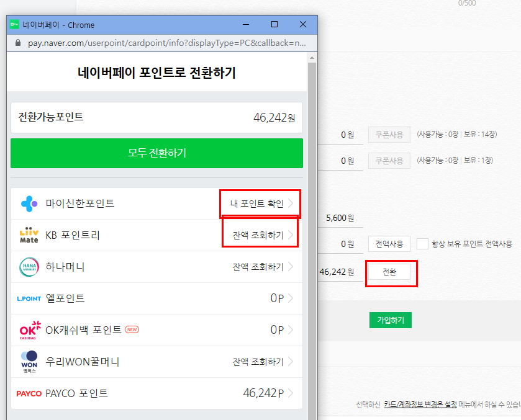Click the 46,242P PAYCO balance
The image size is (521, 420).
point(263,393)
